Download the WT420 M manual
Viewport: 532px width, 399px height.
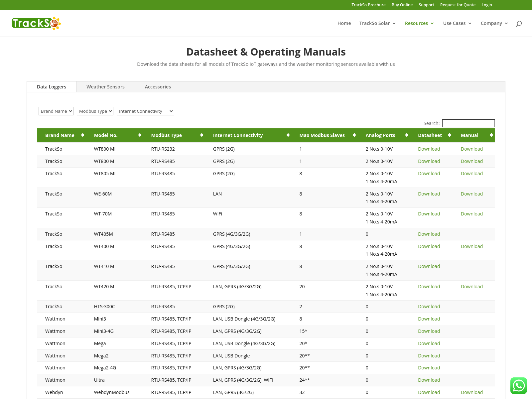tap(471, 287)
